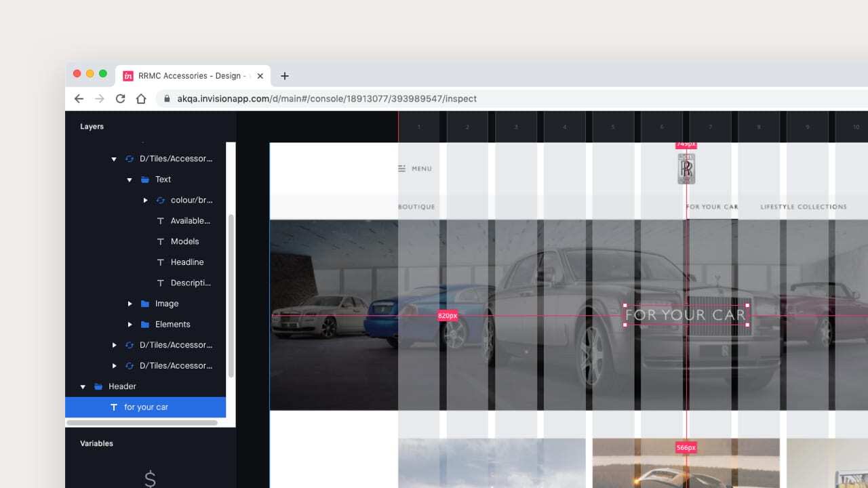Click the LIFESTYLE COLLECTIONS nav link
Screen dimensions: 868x488
tap(804, 207)
